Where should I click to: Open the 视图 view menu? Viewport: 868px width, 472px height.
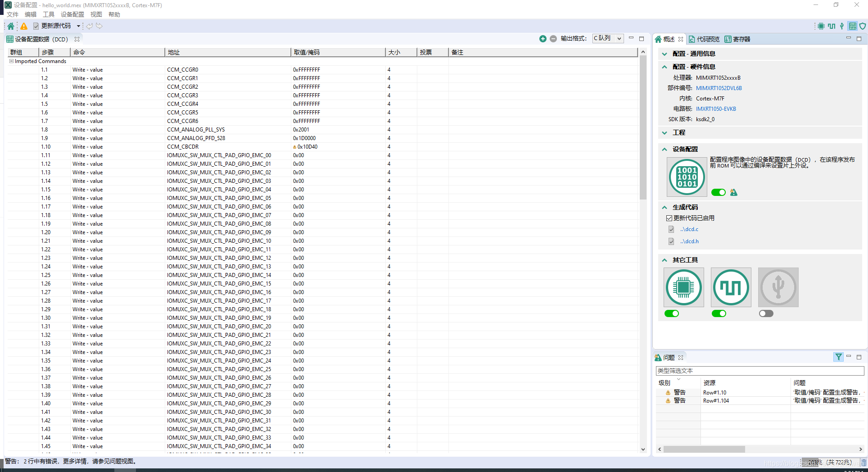click(x=96, y=14)
